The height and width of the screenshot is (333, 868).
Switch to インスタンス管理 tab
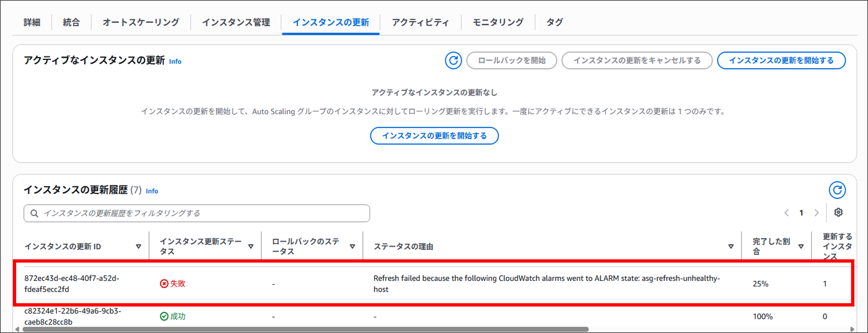236,22
